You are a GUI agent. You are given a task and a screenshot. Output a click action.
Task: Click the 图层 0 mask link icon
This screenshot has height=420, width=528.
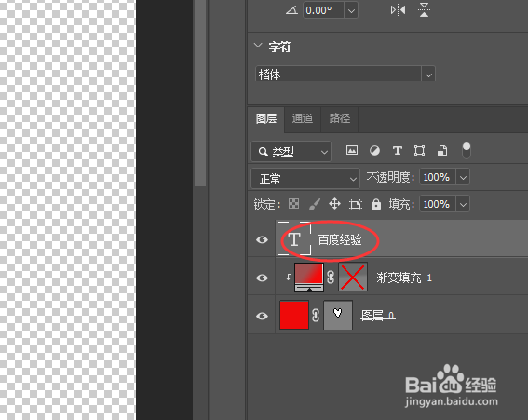pyautogui.click(x=316, y=316)
